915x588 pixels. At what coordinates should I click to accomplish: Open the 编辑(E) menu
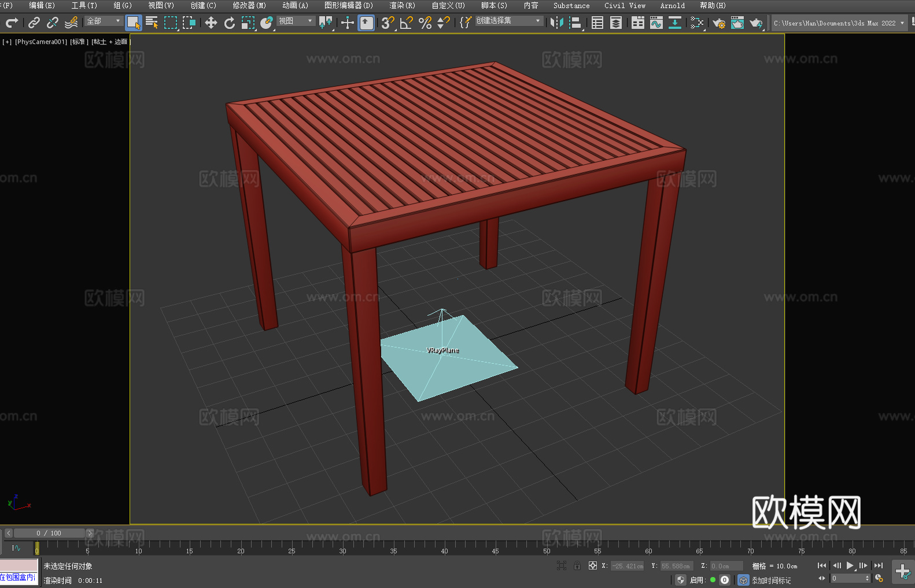[42, 5]
